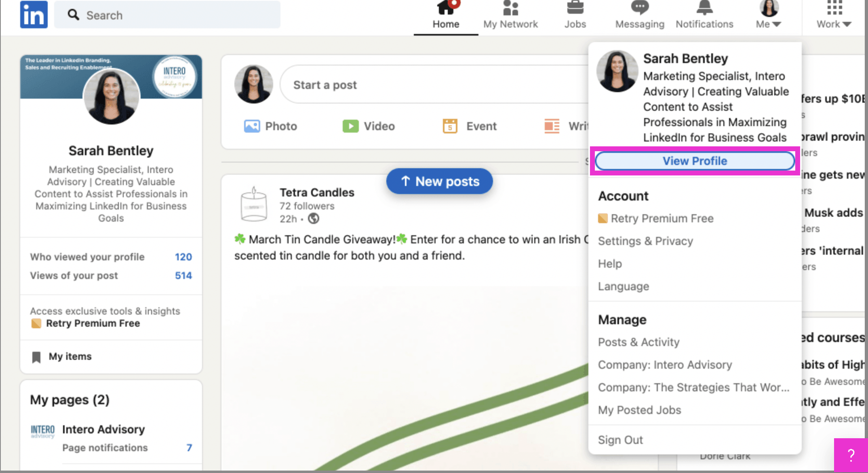Click the search magnifier icon
868x473 pixels.
(x=73, y=15)
